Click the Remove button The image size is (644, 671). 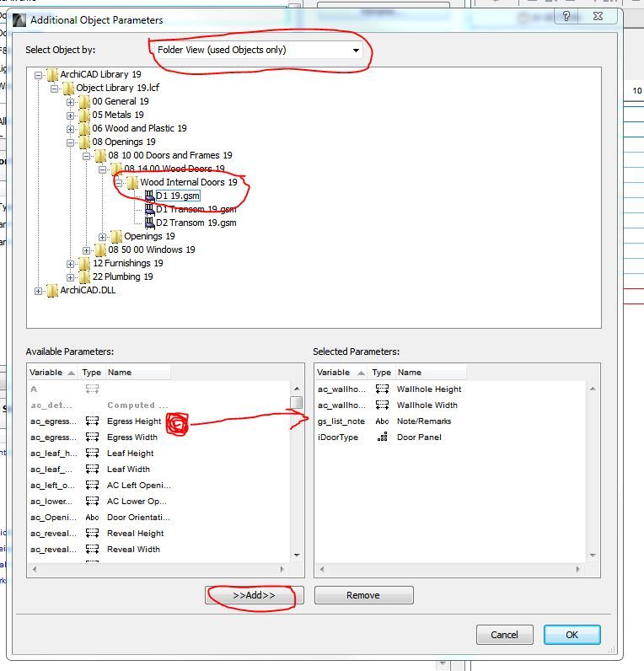[363, 595]
